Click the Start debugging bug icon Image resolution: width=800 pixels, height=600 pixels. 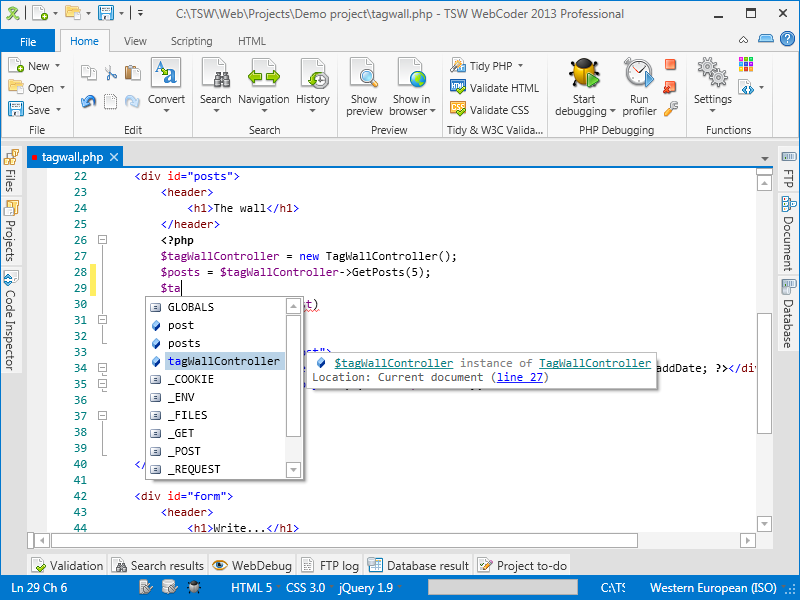582,75
